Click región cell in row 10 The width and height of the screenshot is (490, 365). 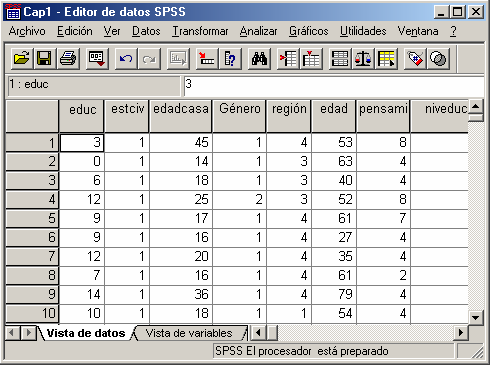289,313
